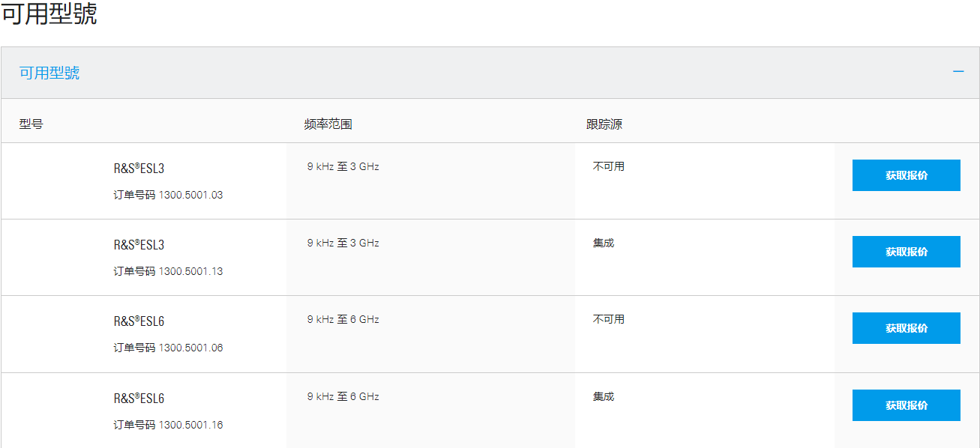Click the 集成 tracking source in last row

pyautogui.click(x=603, y=396)
